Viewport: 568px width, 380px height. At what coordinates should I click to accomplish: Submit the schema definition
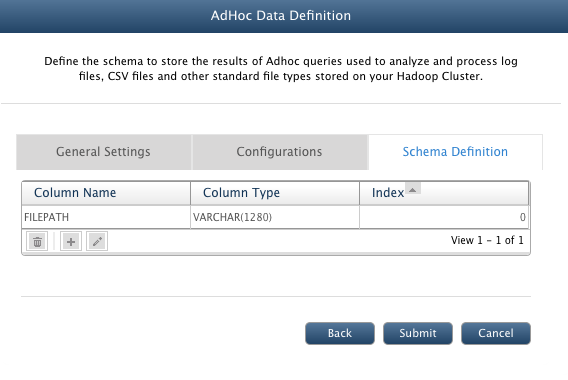click(418, 333)
